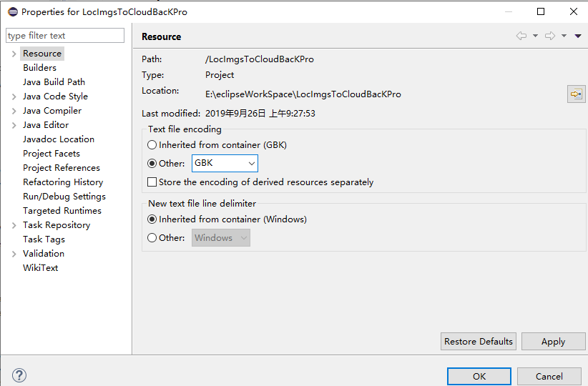Click the Restore Defaults button
The image size is (588, 386).
coord(479,342)
